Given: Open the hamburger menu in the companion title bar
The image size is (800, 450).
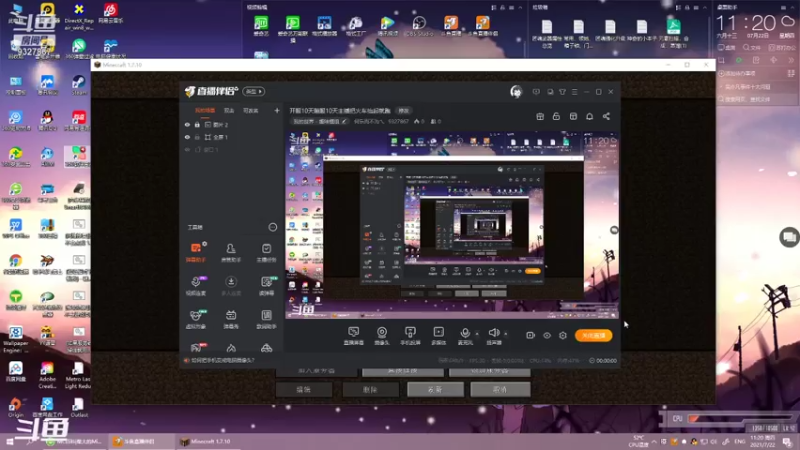Looking at the screenshot, I should [574, 92].
